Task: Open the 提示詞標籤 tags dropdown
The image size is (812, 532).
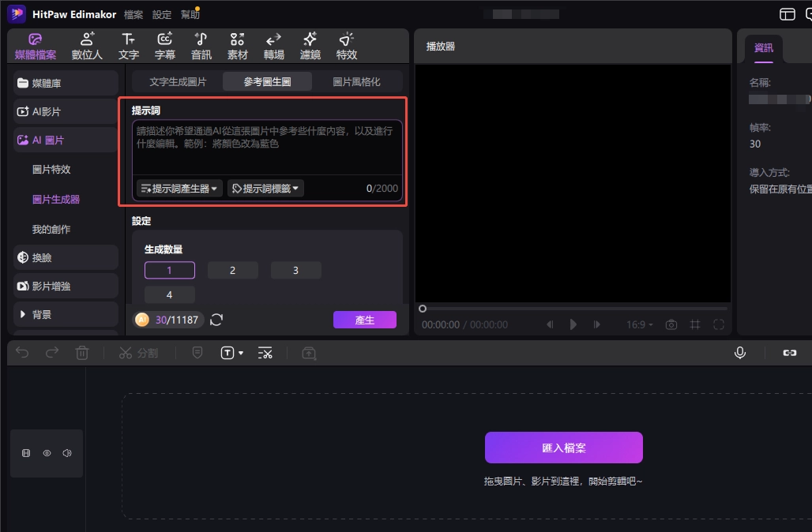Action: tap(265, 188)
